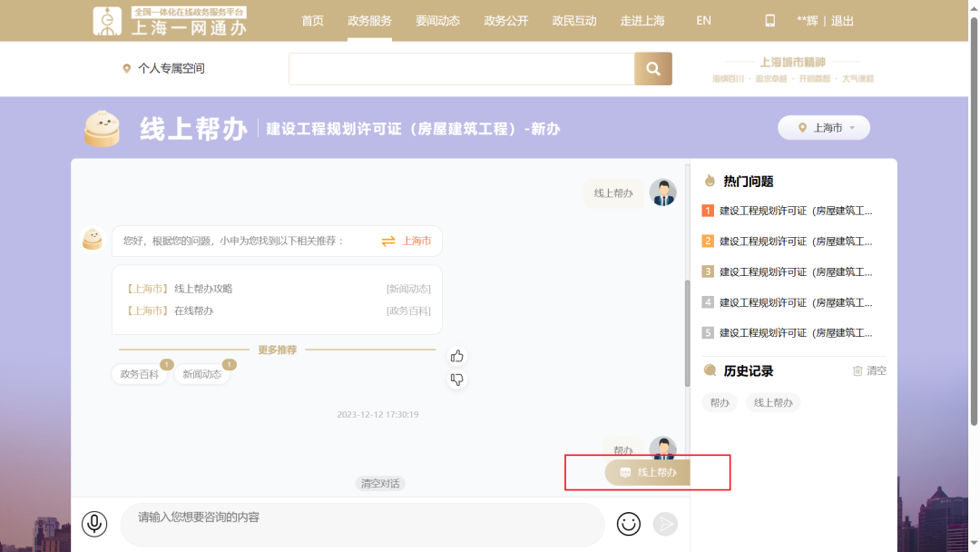Select the 政务百科 category tag

(140, 374)
